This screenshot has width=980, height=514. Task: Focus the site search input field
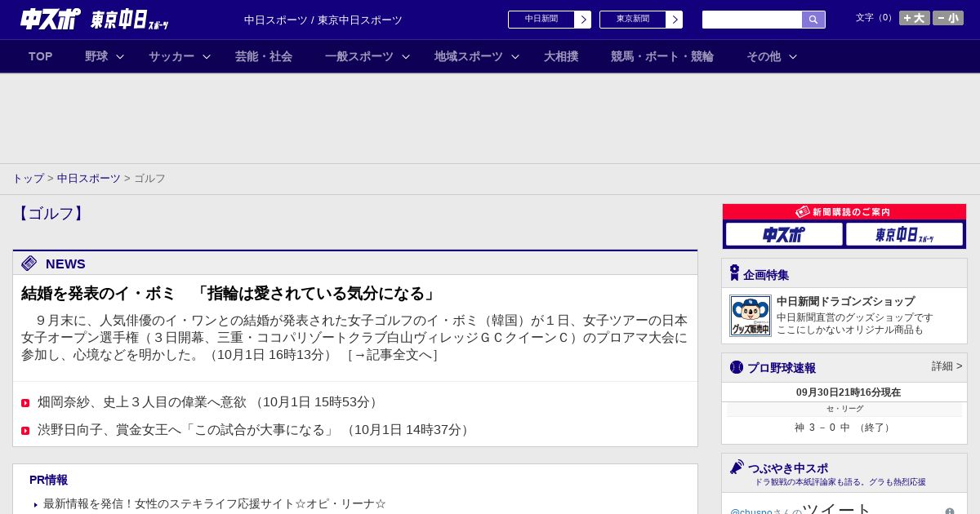(x=752, y=20)
